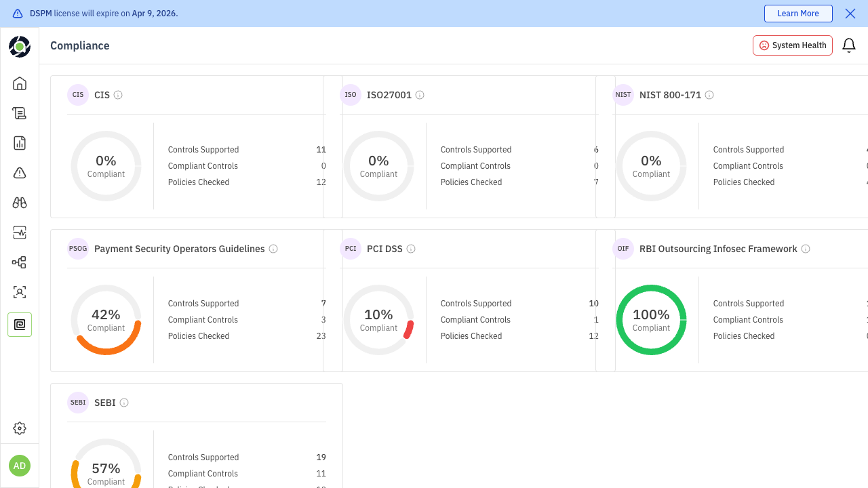Click the hierarchy diagram icon in sidebar
This screenshot has height=488, width=868.
click(x=20, y=262)
